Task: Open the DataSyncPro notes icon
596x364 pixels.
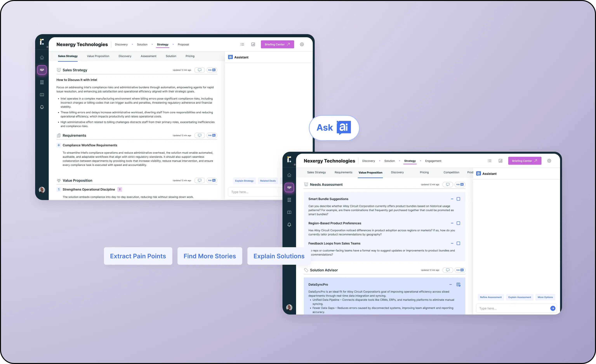Action: pos(458,285)
